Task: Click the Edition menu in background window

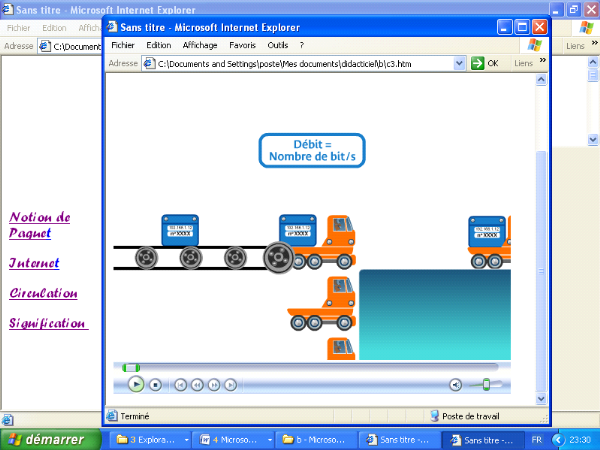Action: [54, 28]
